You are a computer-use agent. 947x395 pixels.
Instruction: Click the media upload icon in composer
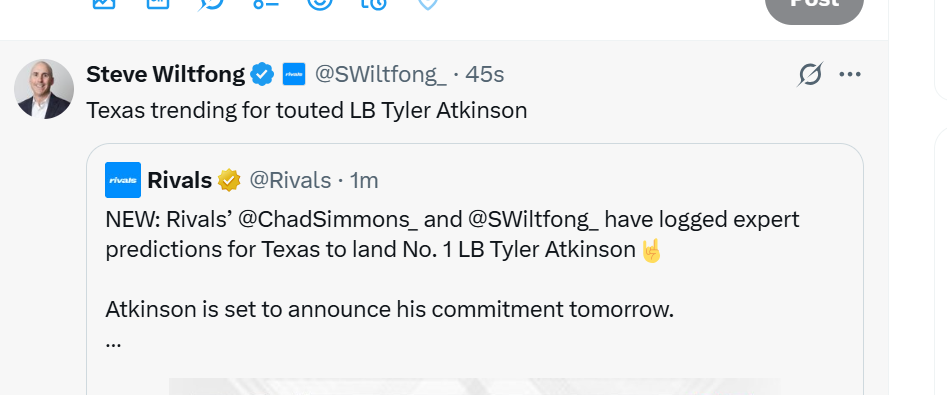point(103,2)
